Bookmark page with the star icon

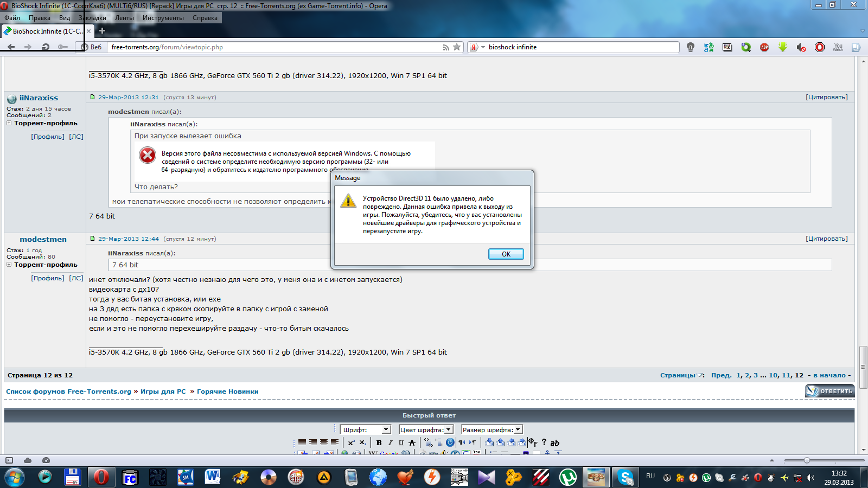click(457, 47)
